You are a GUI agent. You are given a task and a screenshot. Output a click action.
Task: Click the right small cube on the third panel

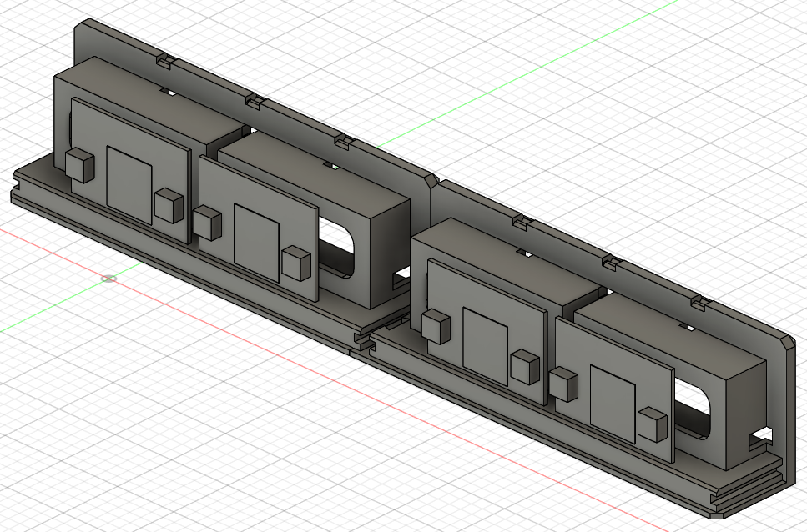526,368
